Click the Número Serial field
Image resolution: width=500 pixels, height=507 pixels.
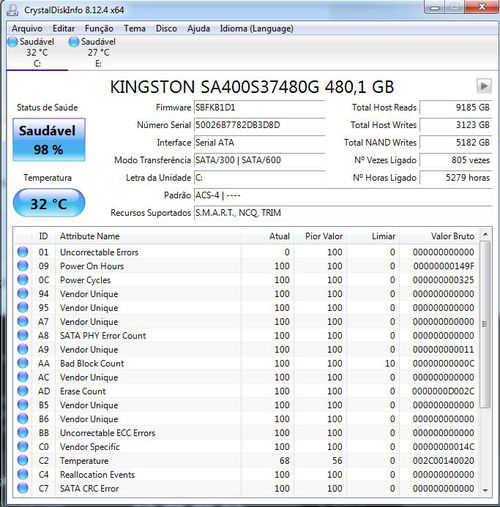tap(259, 125)
